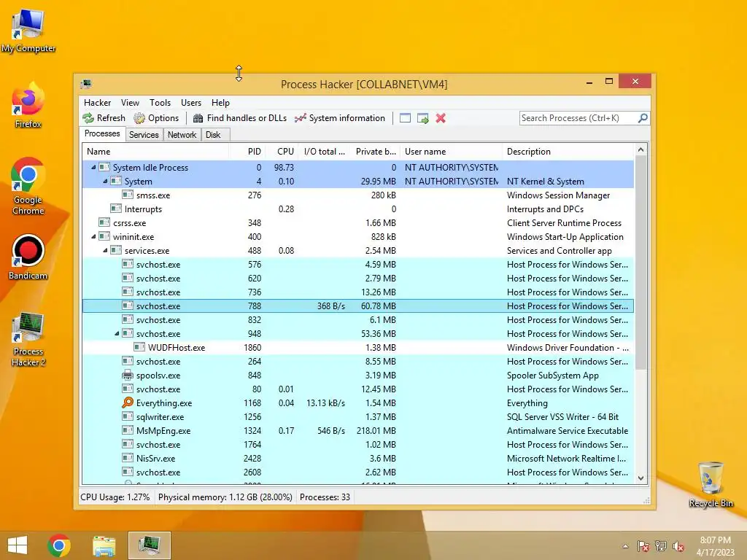Click into Search Processes field
Viewport: 747px width, 560px height.
pos(578,118)
